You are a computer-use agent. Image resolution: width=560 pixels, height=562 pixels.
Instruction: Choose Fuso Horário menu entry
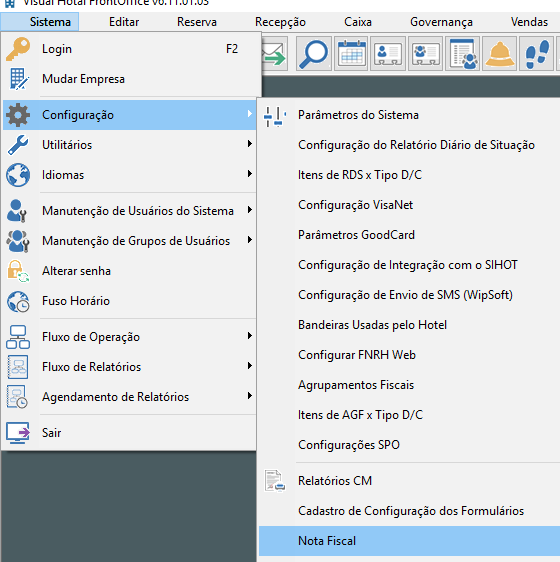coord(129,301)
